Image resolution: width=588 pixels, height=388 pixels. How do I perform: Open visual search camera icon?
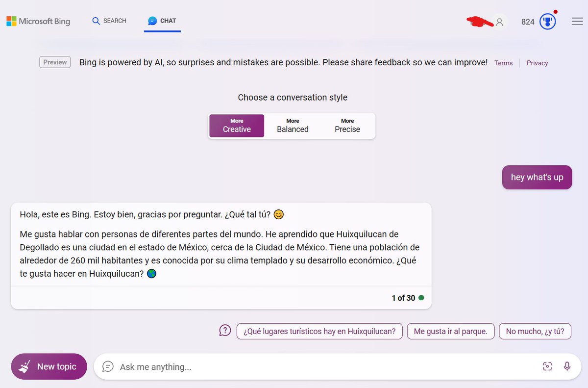pyautogui.click(x=547, y=366)
